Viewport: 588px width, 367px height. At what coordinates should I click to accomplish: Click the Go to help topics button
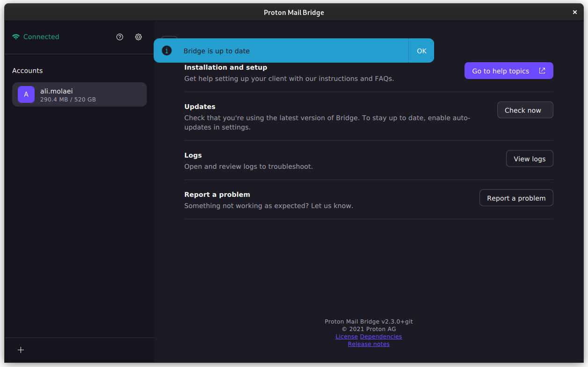(508, 71)
